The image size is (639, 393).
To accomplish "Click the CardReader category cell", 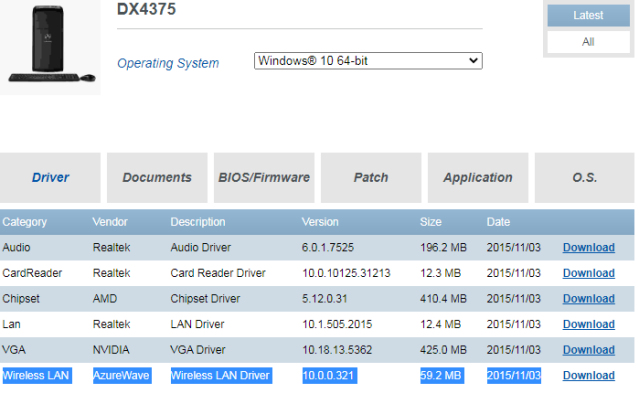I will pos(32,273).
